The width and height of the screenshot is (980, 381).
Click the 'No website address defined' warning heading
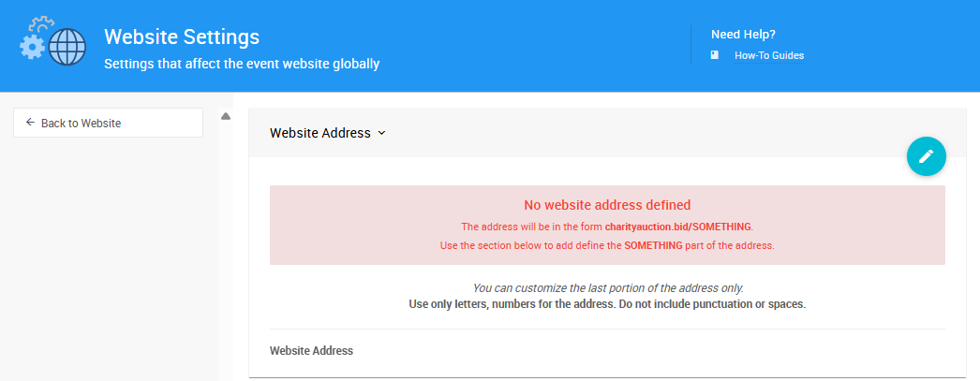tap(607, 205)
